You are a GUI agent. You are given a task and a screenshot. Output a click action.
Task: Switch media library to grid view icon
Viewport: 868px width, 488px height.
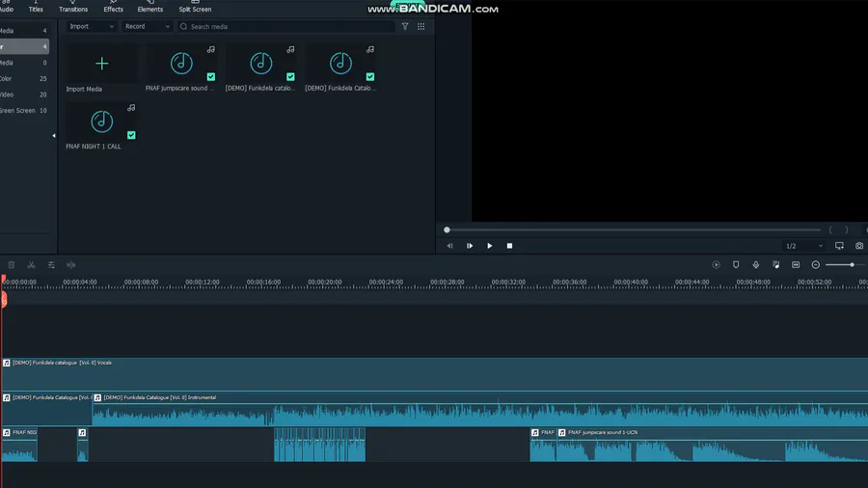(420, 27)
